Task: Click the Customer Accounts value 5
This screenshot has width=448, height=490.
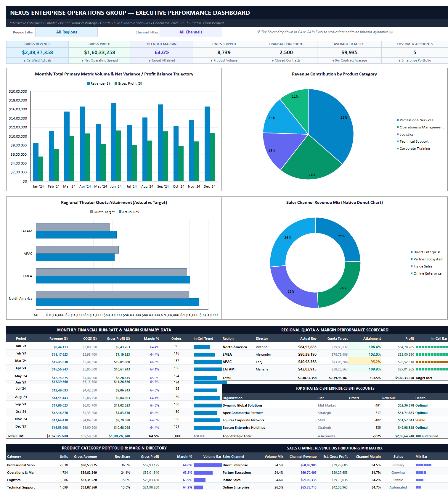Action: [415, 52]
